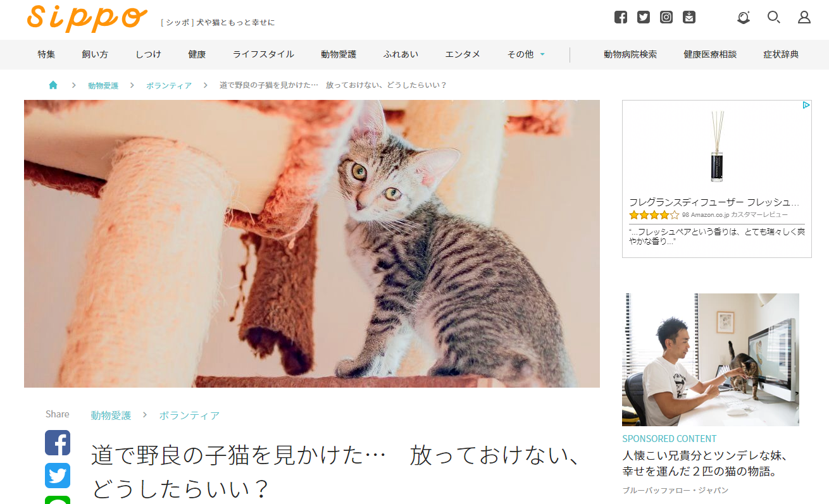Open 動物病院検索 in the navigation bar
The height and width of the screenshot is (504, 829).
click(x=630, y=54)
